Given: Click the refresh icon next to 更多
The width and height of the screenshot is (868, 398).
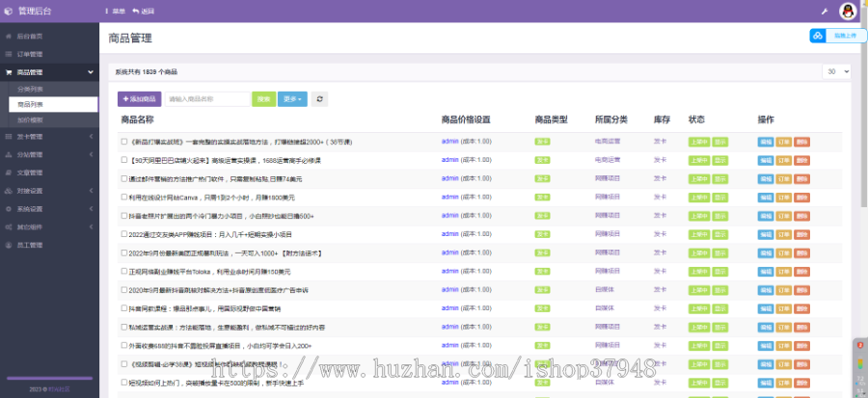Looking at the screenshot, I should click(x=319, y=99).
